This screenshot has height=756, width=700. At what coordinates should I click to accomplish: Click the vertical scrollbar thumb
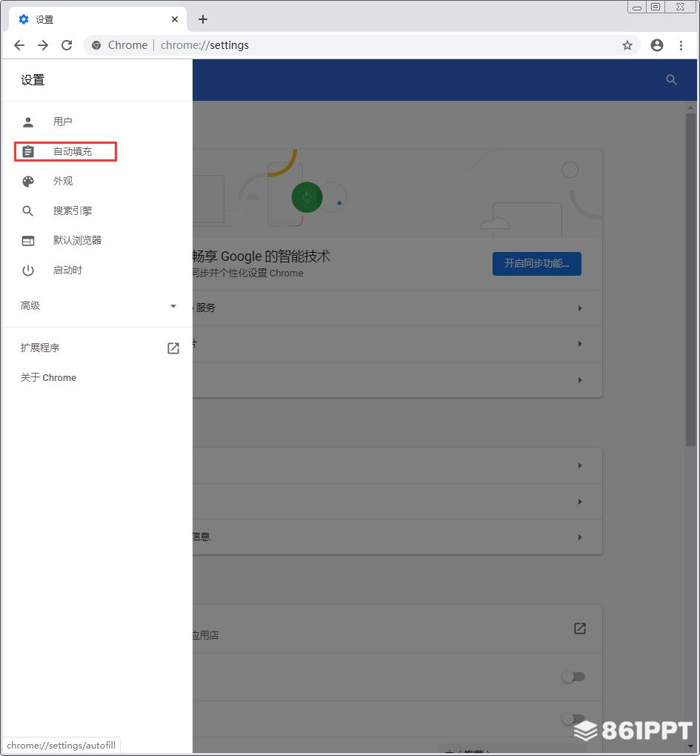tap(690, 279)
